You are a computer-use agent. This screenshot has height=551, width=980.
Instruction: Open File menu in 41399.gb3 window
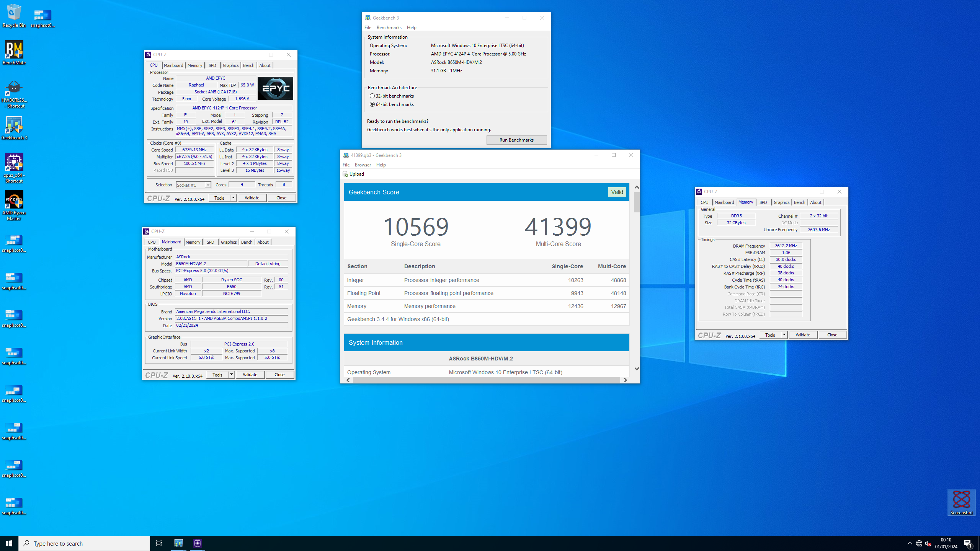pos(346,165)
